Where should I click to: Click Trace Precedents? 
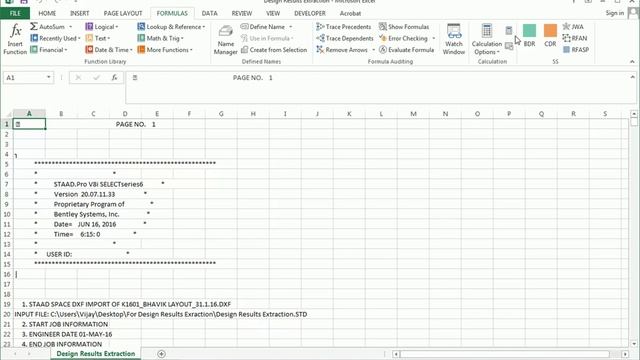coord(344,27)
